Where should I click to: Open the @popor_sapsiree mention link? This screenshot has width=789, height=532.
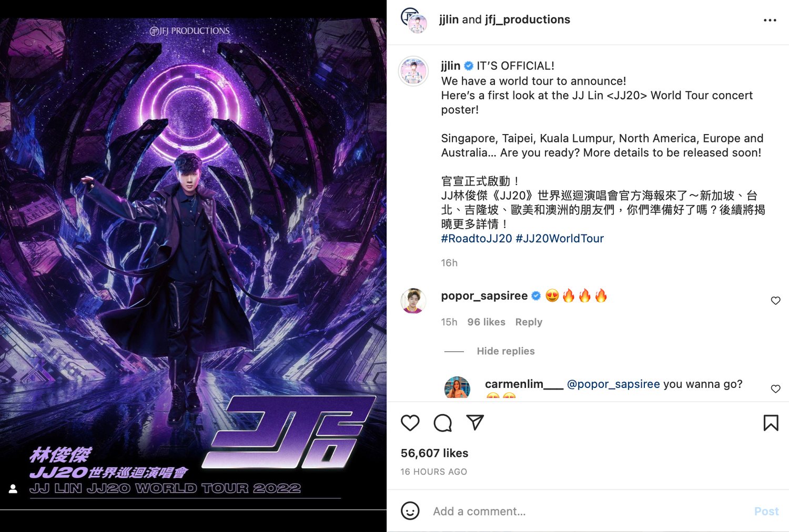(613, 384)
